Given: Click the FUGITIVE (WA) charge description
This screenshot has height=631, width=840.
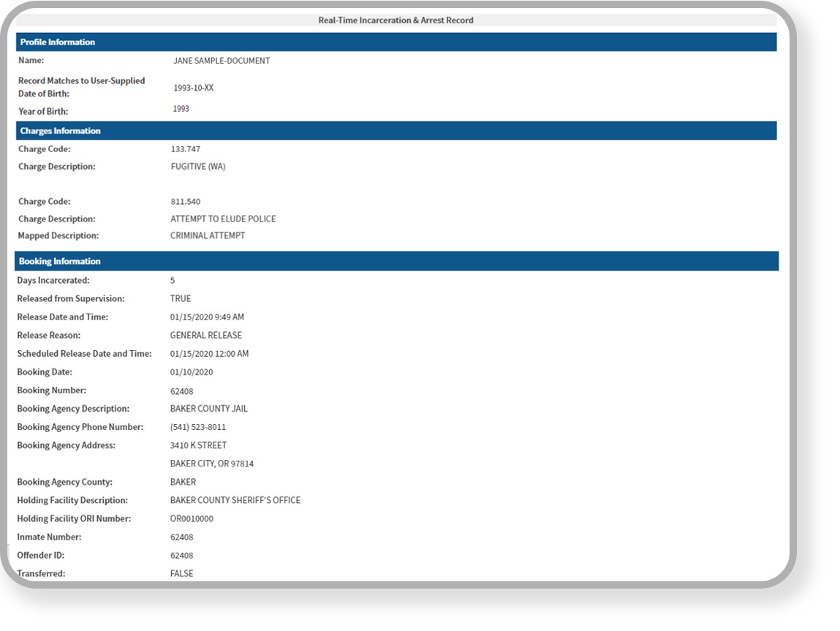Looking at the screenshot, I should (198, 167).
